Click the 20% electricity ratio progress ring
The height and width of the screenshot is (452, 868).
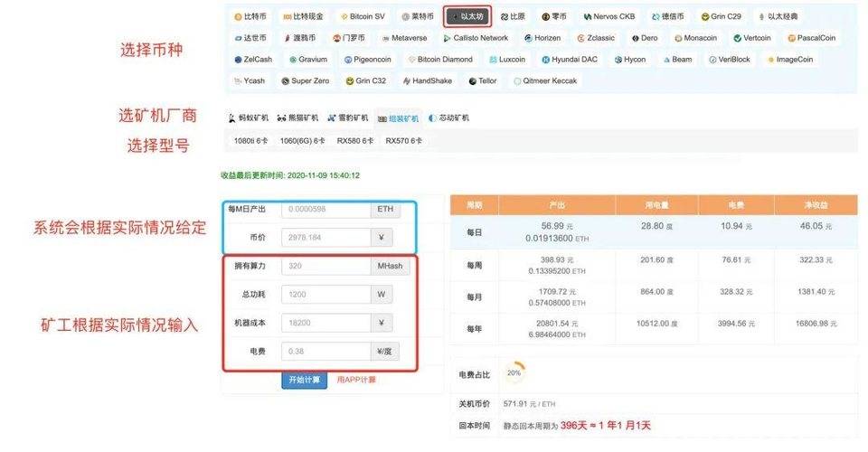(x=514, y=372)
